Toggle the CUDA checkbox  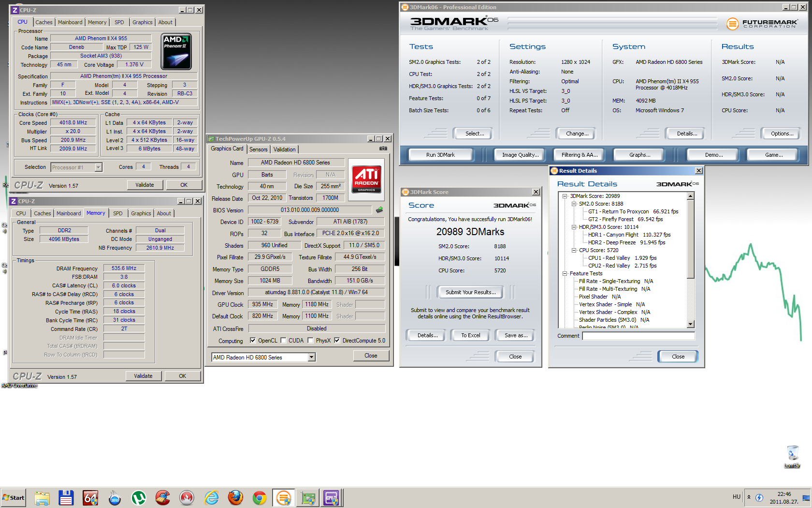tap(283, 341)
